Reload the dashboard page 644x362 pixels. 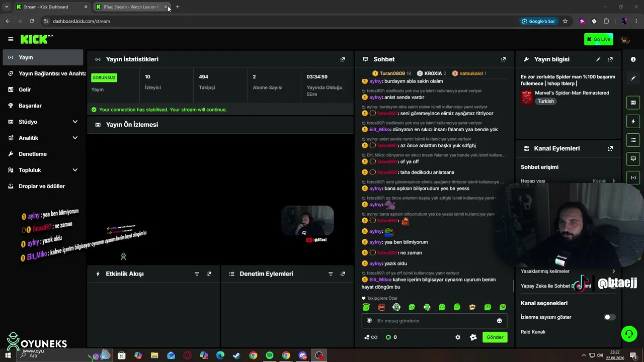(32, 21)
